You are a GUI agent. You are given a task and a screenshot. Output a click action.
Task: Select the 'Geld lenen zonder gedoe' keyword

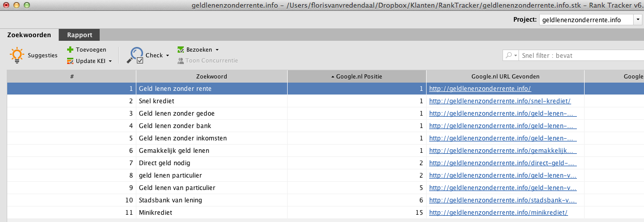pos(177,114)
